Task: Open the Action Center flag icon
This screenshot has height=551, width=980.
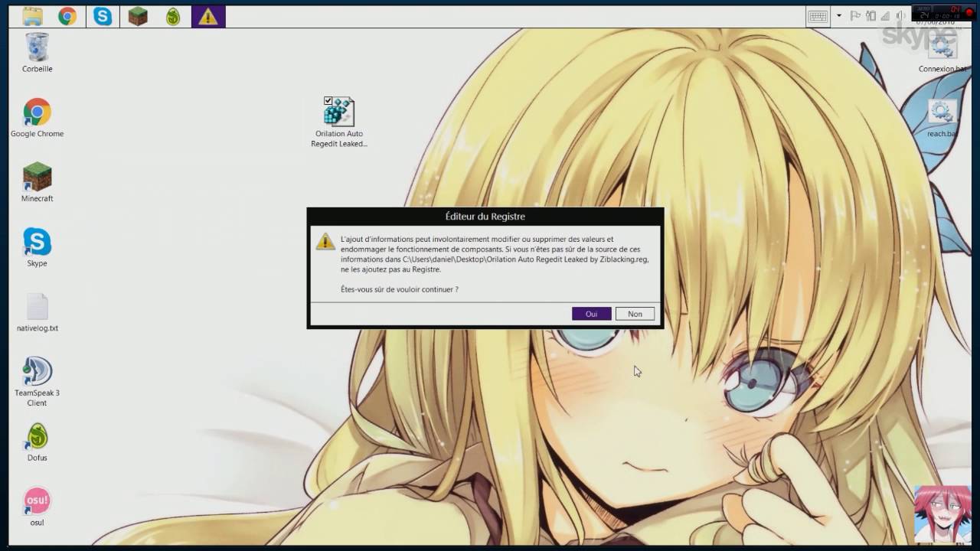Action: [x=855, y=15]
